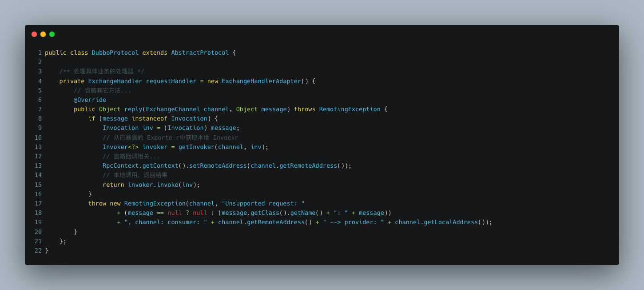Click the @Override annotation
The width and height of the screenshot is (644, 290).
[90, 100]
